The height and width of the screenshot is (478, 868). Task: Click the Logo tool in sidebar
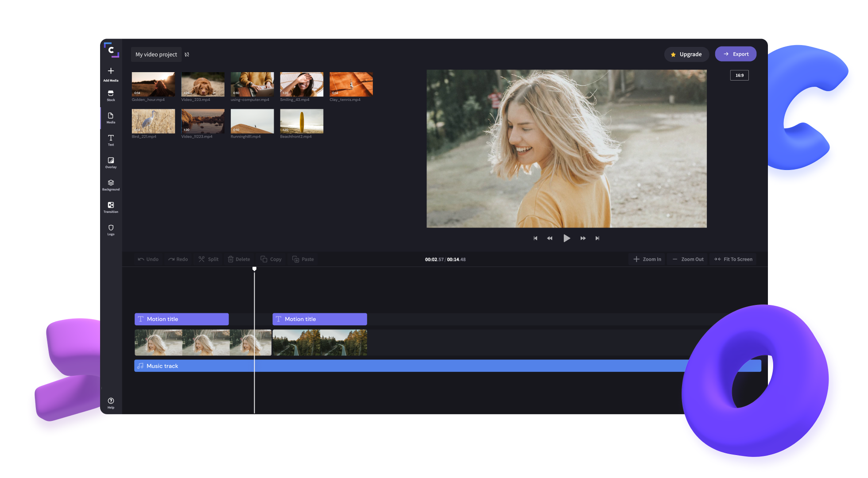111,230
